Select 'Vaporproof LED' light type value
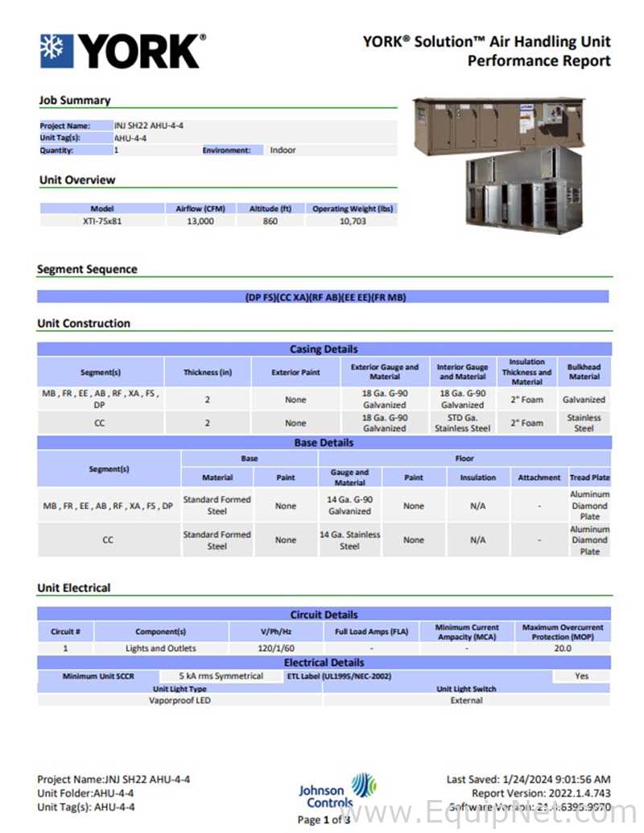Viewport: 644px width, 833px height. (x=180, y=700)
